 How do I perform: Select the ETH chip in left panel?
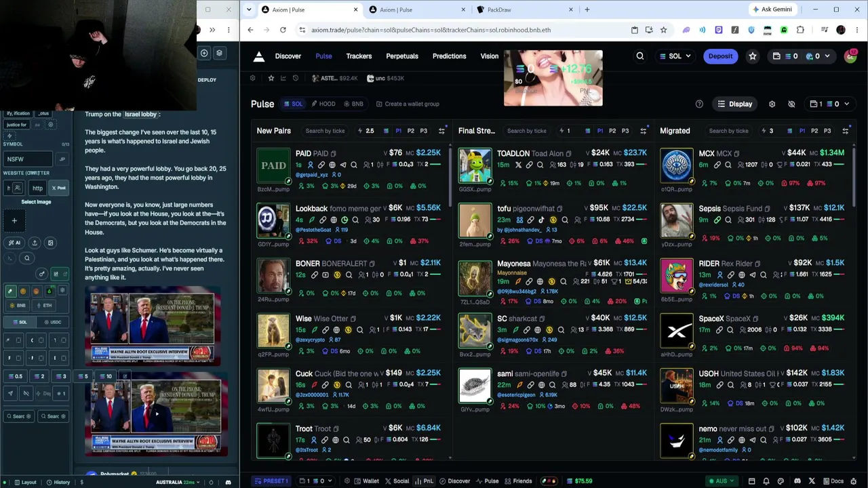pyautogui.click(x=43, y=306)
